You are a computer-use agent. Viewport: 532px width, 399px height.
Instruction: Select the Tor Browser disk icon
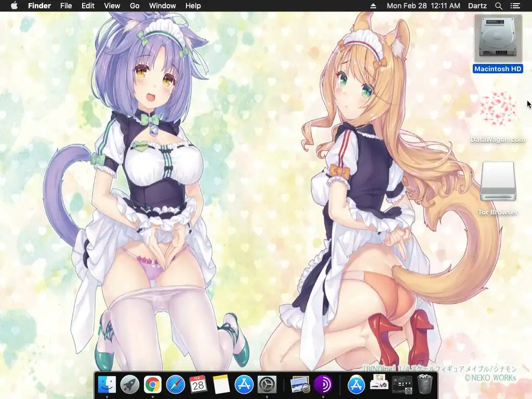[x=498, y=181]
